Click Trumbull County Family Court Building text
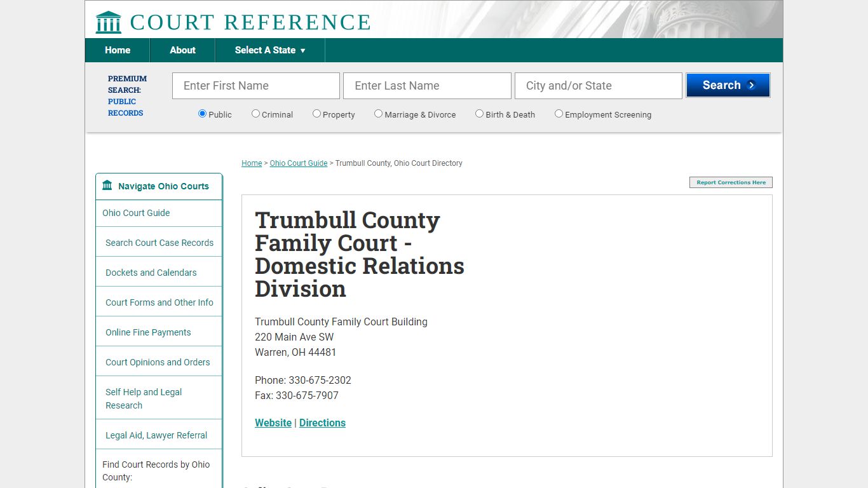The height and width of the screenshot is (488, 868). (x=341, y=322)
